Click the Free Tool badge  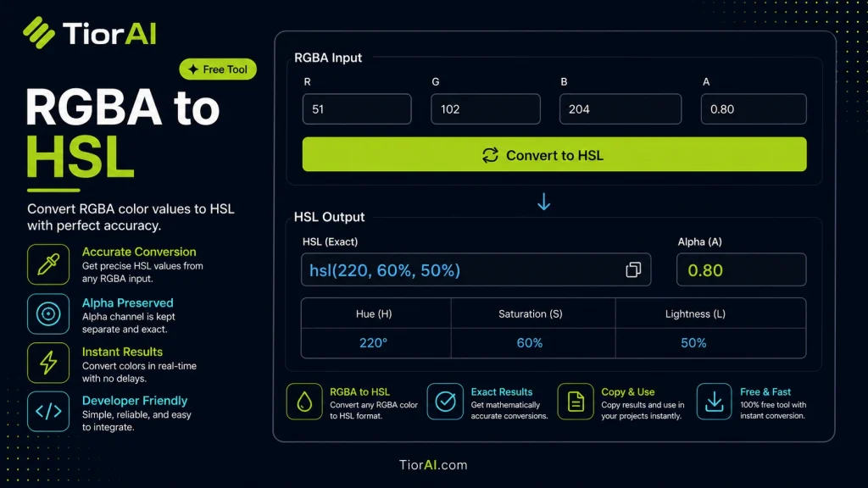(218, 69)
